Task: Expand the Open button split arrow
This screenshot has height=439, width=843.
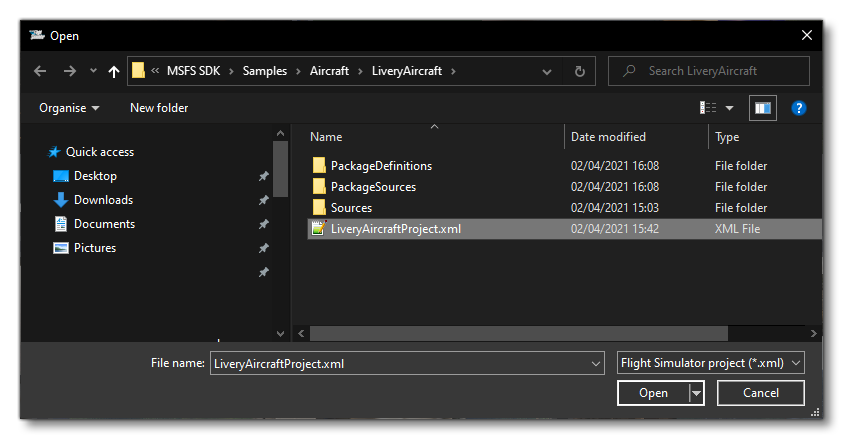Action: pos(696,394)
